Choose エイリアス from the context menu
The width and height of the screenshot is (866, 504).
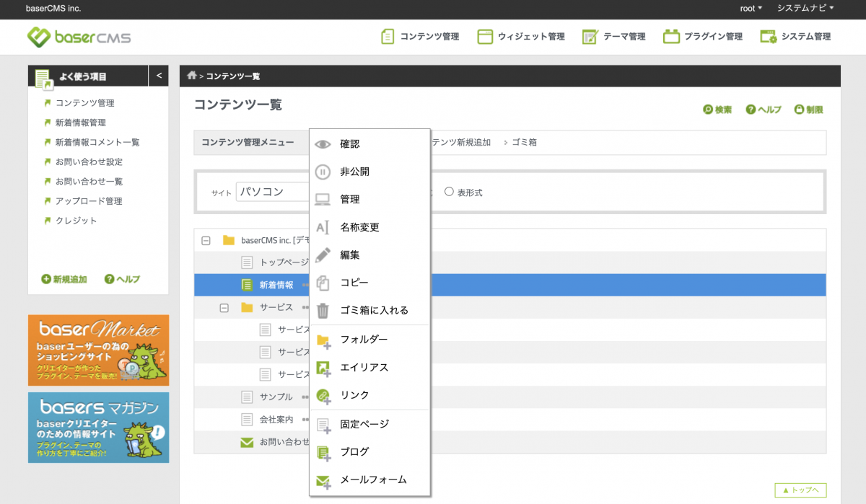click(364, 368)
